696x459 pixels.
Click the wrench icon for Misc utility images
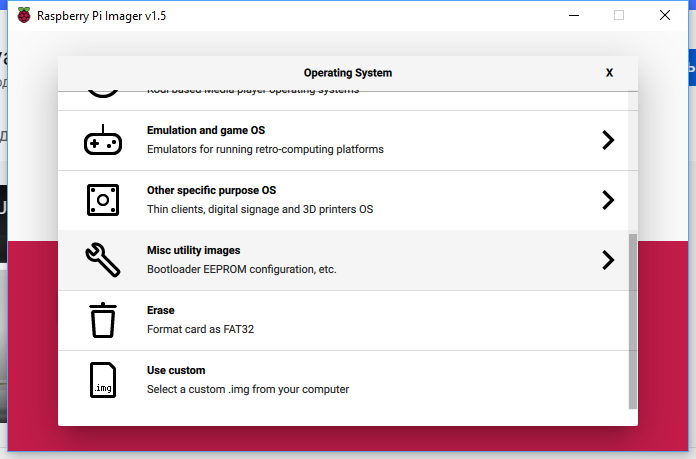tap(103, 260)
